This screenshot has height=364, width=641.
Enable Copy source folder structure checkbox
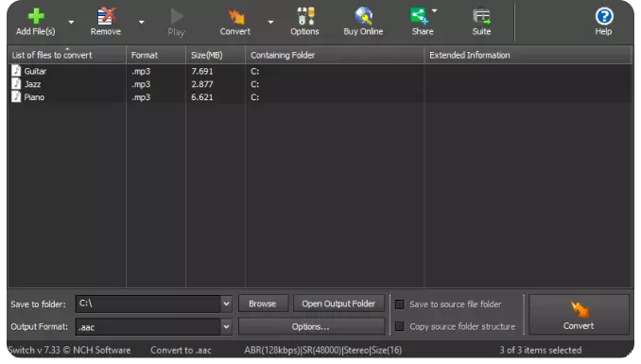399,326
